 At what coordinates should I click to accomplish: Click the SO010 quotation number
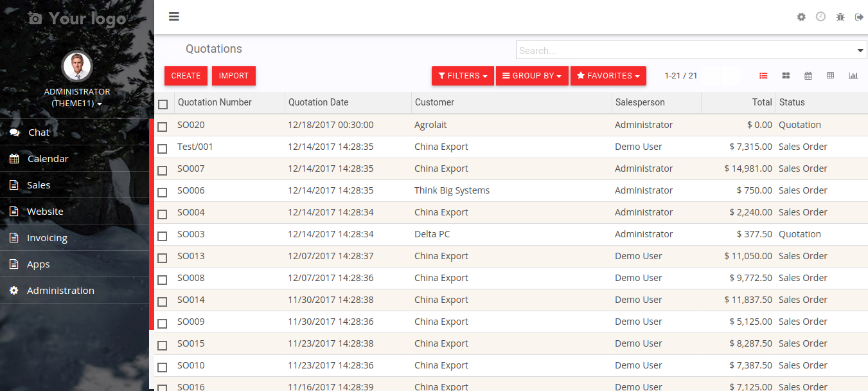coord(191,365)
